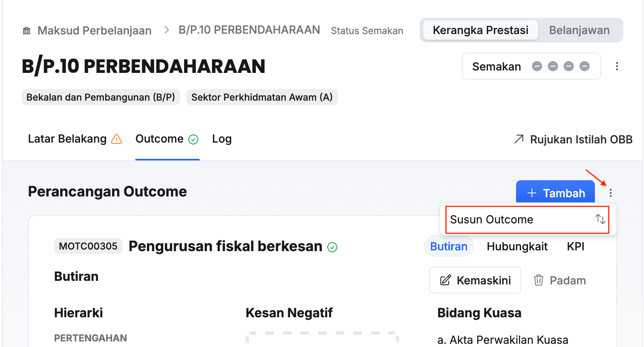Click the first grey Semakan status dot

pos(537,66)
